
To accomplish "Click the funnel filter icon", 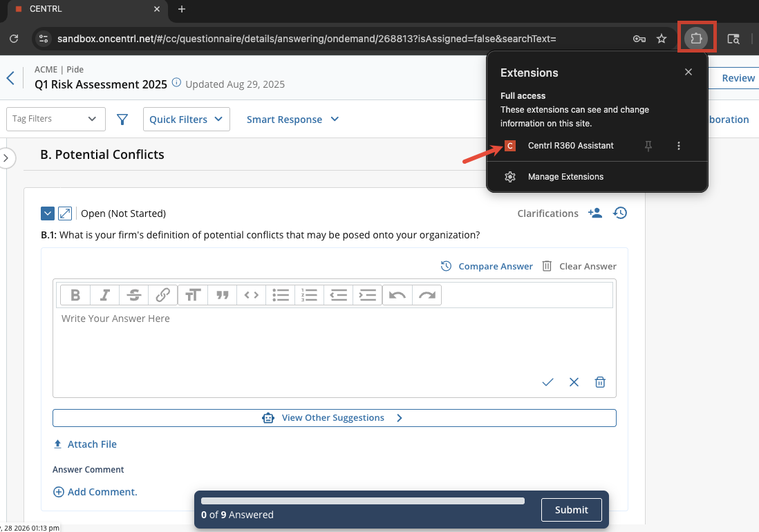I will point(122,119).
